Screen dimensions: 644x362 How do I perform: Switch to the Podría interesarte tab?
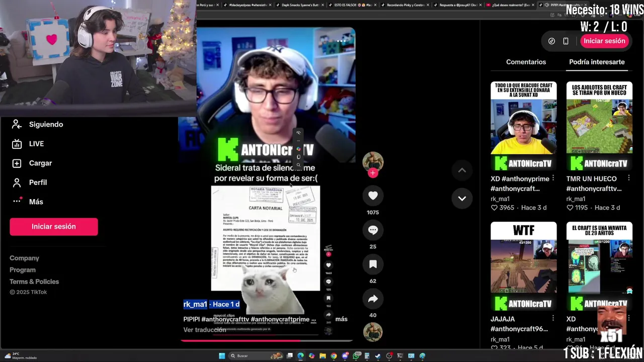pos(597,62)
